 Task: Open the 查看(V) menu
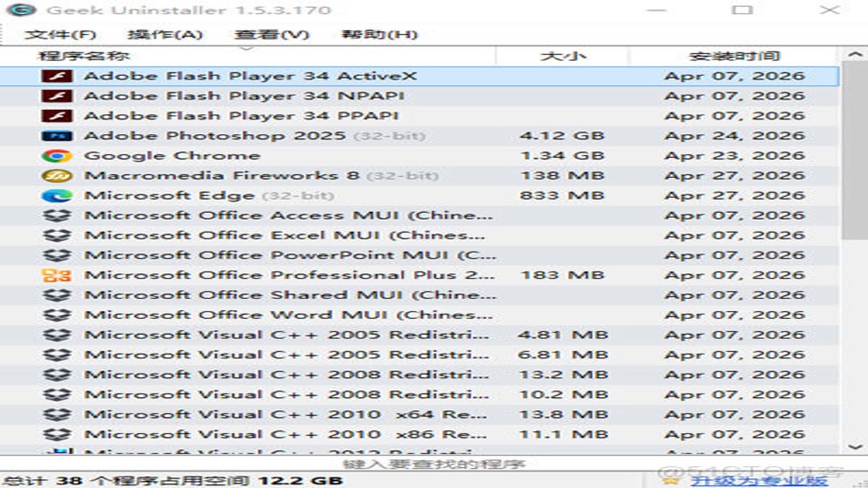tap(271, 35)
